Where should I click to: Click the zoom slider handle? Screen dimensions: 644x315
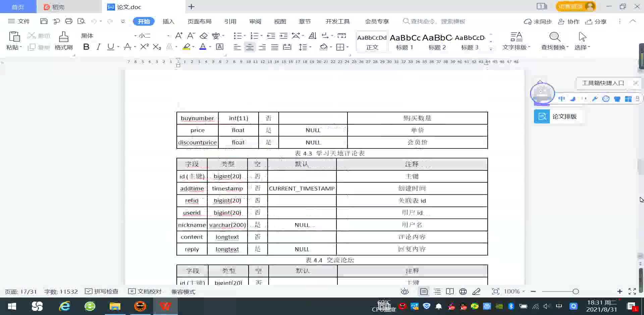coord(576,291)
